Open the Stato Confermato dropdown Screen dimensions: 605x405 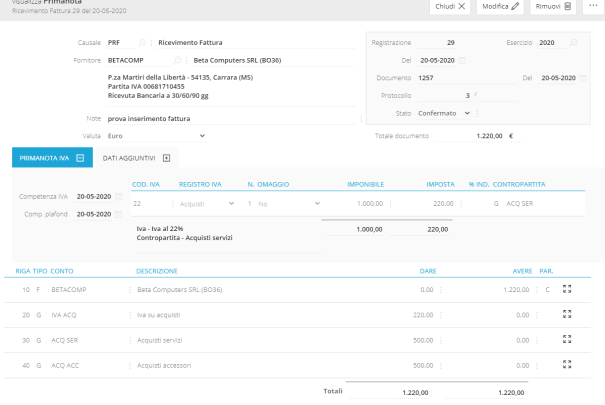(x=444, y=113)
